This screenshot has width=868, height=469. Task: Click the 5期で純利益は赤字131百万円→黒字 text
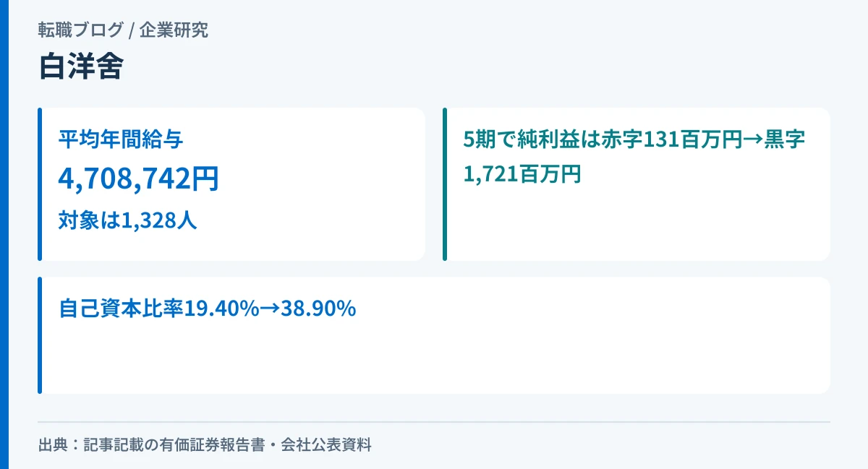click(634, 139)
